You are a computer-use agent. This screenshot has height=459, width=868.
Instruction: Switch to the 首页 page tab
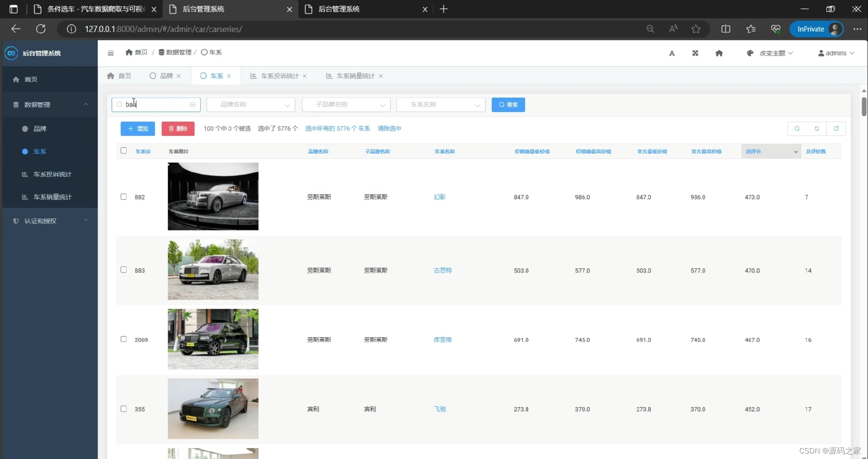coord(119,76)
